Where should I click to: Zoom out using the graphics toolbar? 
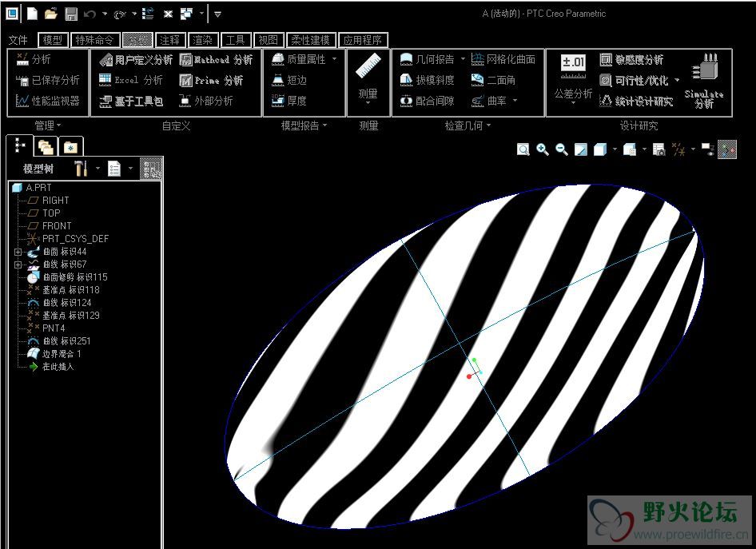coord(562,150)
